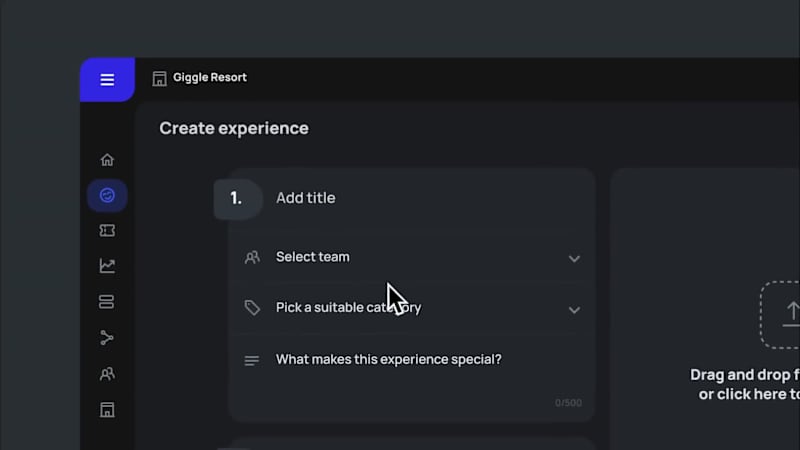Expand the Select team dropdown
The height and width of the screenshot is (450, 800).
pyautogui.click(x=412, y=257)
